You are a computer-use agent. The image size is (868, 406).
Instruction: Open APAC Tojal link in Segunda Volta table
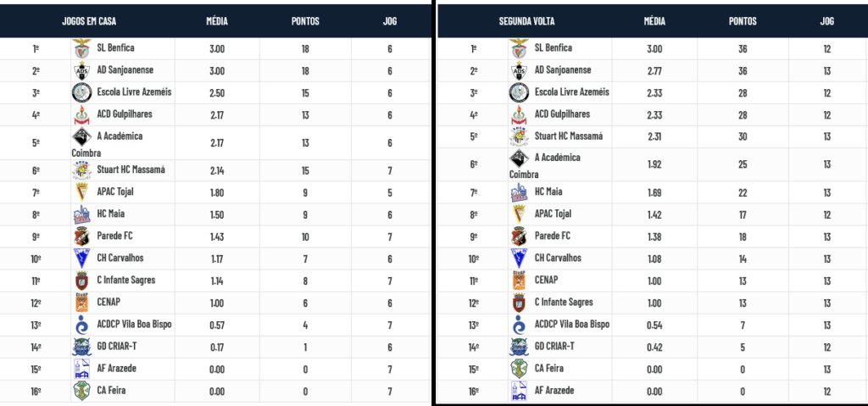(553, 214)
